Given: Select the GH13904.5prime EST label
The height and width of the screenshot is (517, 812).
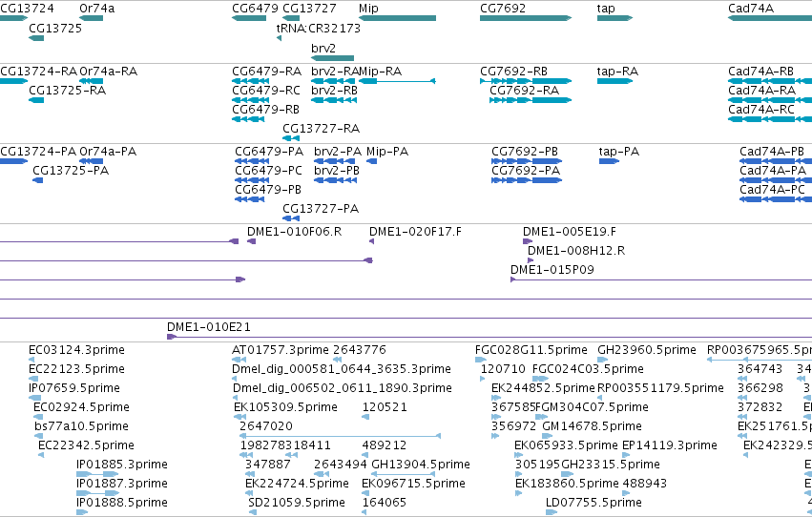Looking at the screenshot, I should click(421, 465).
